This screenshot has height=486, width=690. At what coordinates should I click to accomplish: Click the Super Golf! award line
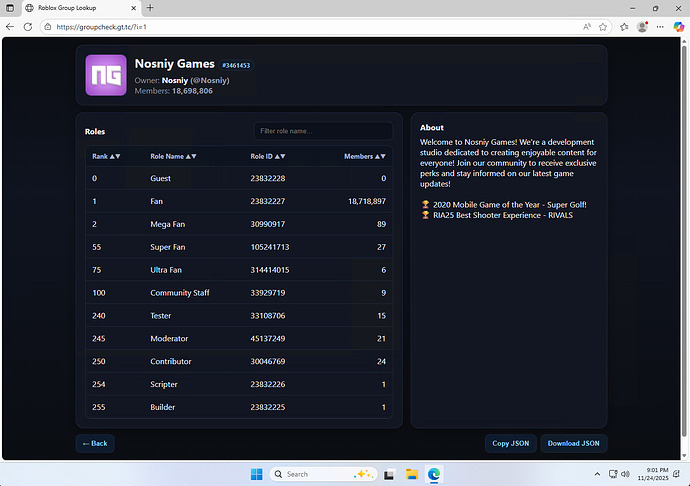[x=504, y=205]
